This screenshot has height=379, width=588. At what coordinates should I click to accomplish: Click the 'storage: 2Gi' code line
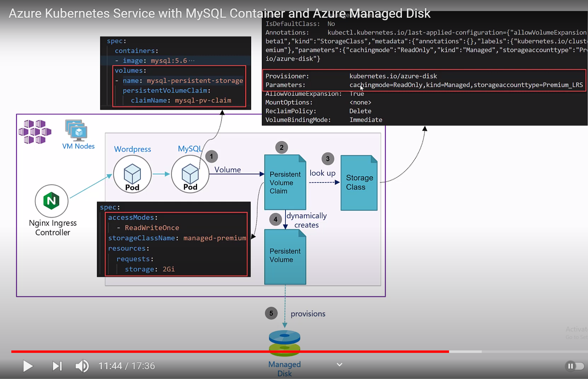pyautogui.click(x=150, y=269)
